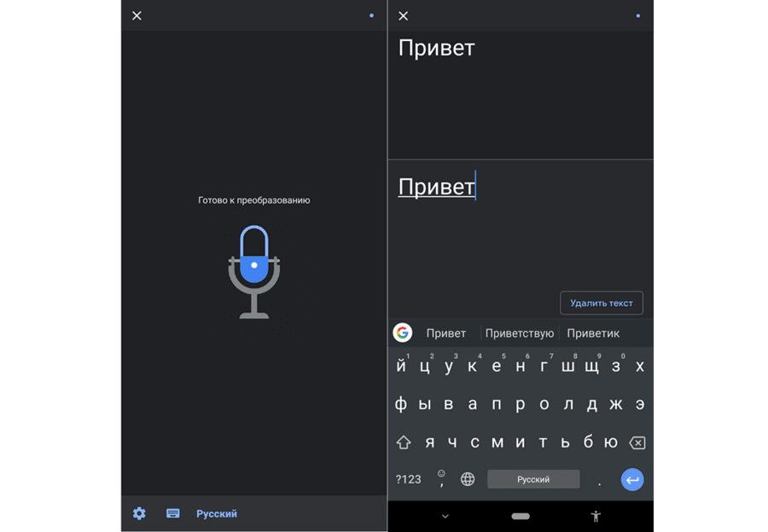The width and height of the screenshot is (768, 532).
Task: Click the "Удалить текст" button
Action: tap(601, 303)
